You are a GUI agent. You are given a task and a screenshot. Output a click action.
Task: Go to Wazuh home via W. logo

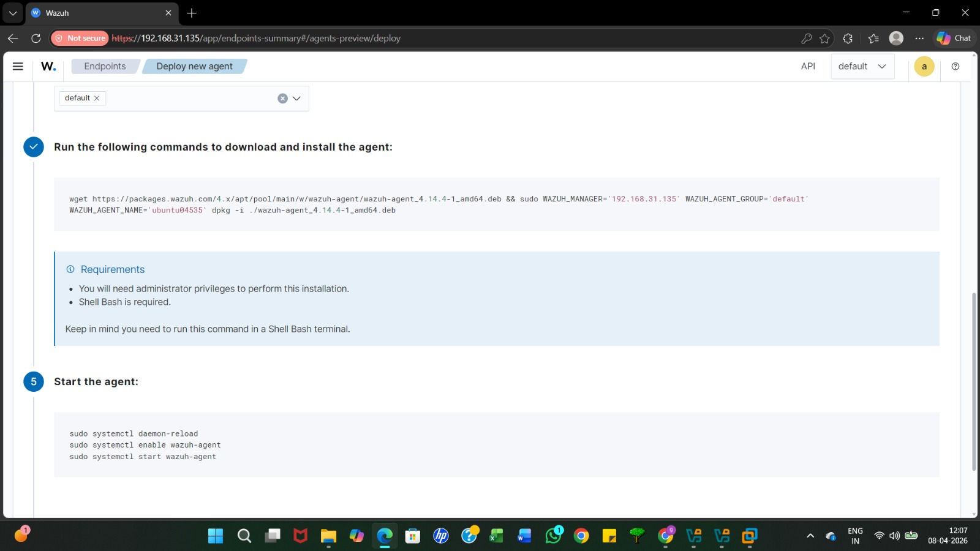pos(48,66)
